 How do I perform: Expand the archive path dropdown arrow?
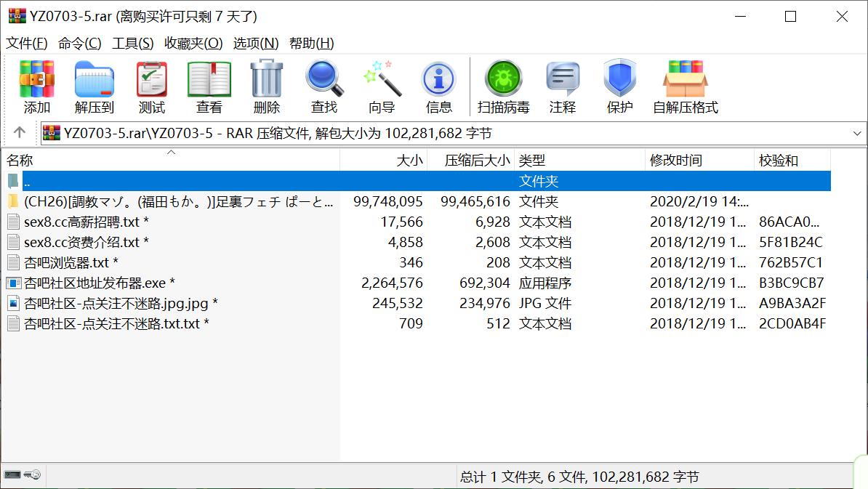pos(857,134)
